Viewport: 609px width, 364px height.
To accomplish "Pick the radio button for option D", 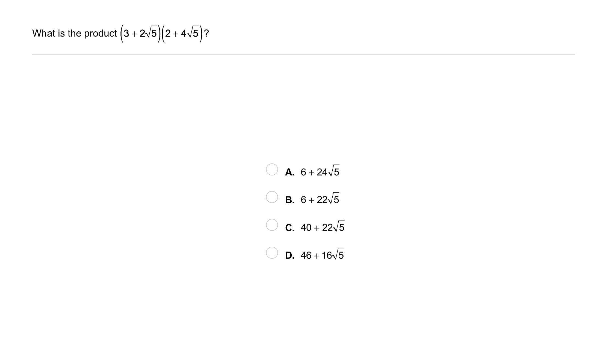I will point(272,253).
